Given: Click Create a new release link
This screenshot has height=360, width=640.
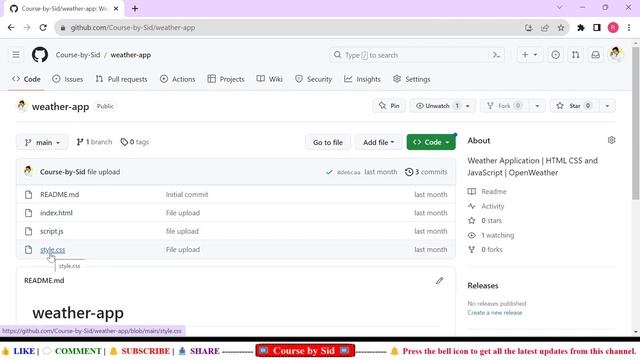Looking at the screenshot, I should tap(495, 313).
